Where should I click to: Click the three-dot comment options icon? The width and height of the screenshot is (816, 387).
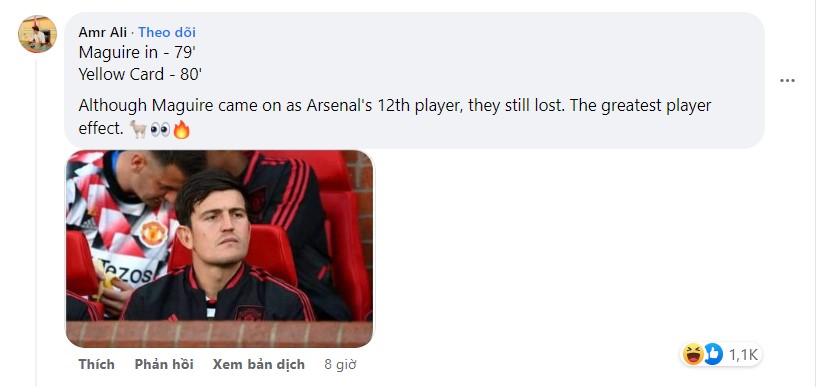pos(787,81)
